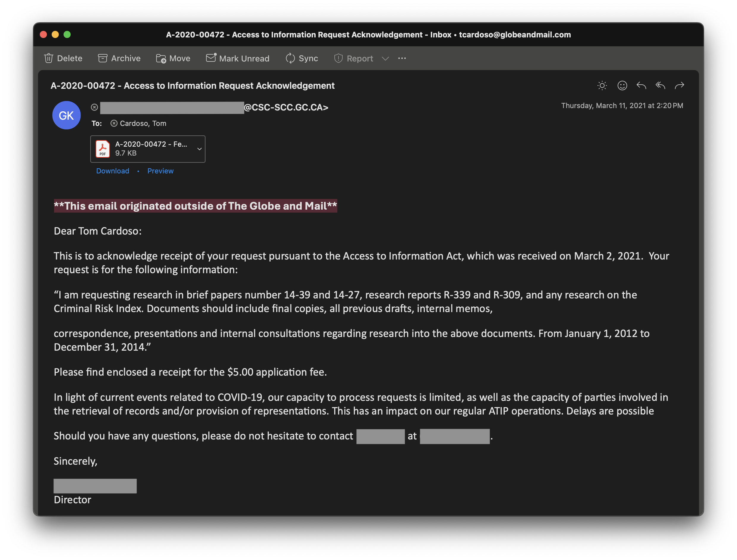The width and height of the screenshot is (737, 560).
Task: Reply to the email using arrow icon
Action: coord(641,86)
